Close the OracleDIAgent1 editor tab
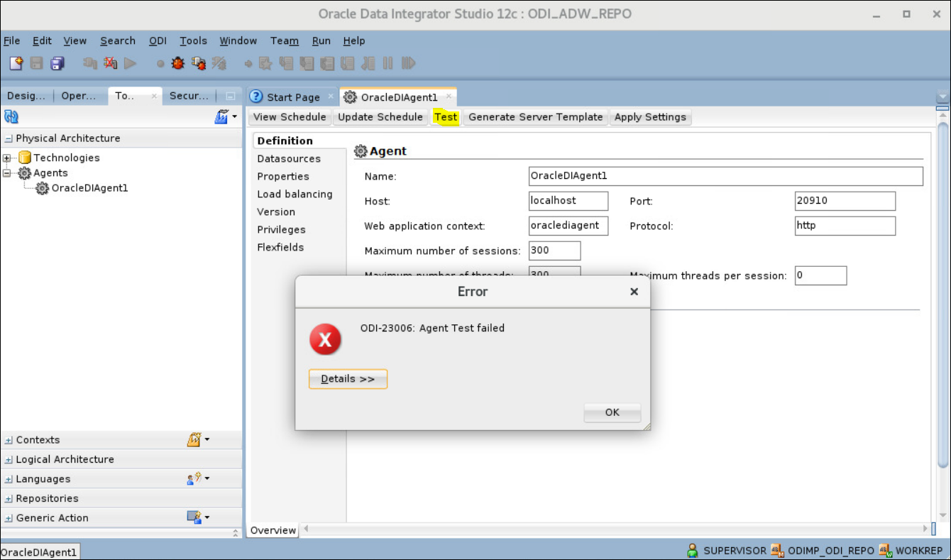 [x=449, y=96]
